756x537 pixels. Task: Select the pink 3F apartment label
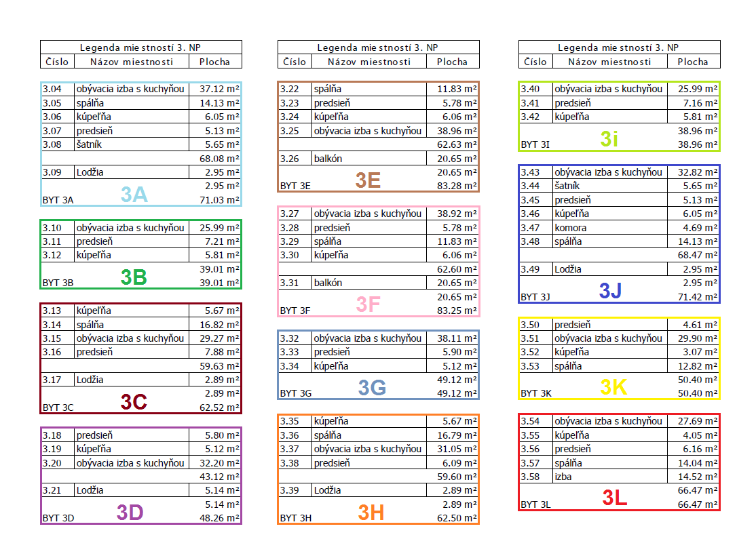[368, 305]
